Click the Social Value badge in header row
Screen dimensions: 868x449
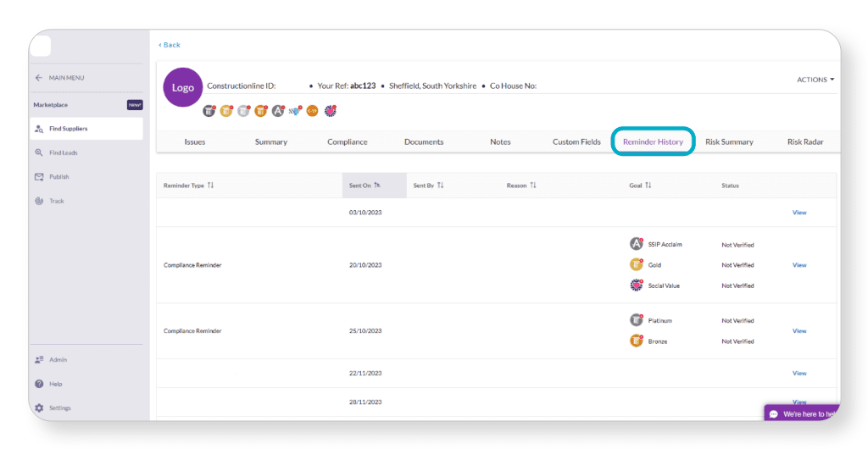(x=330, y=111)
